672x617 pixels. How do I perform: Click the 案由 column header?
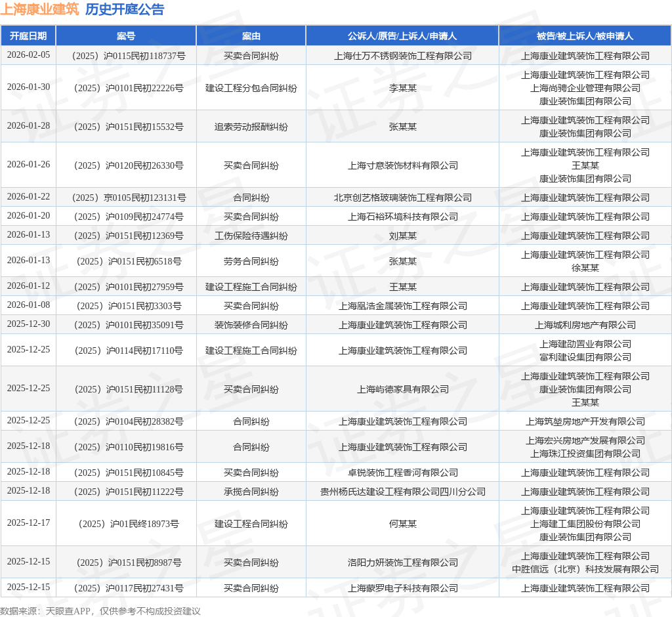tap(251, 36)
